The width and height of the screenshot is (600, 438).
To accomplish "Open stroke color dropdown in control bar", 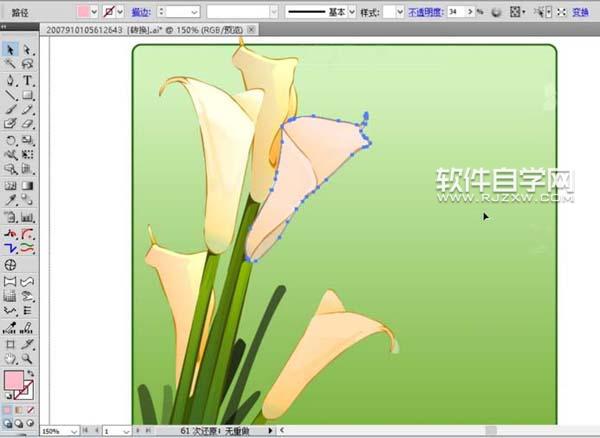I will [x=120, y=12].
